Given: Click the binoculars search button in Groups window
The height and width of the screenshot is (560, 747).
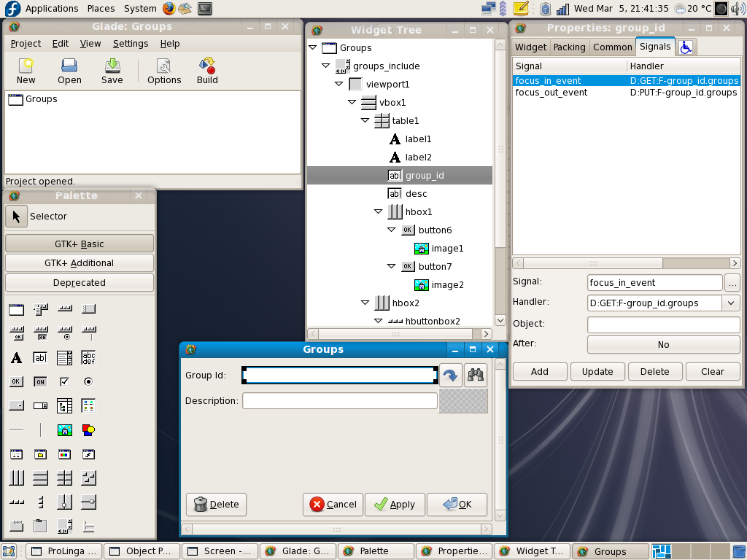Looking at the screenshot, I should tap(476, 376).
